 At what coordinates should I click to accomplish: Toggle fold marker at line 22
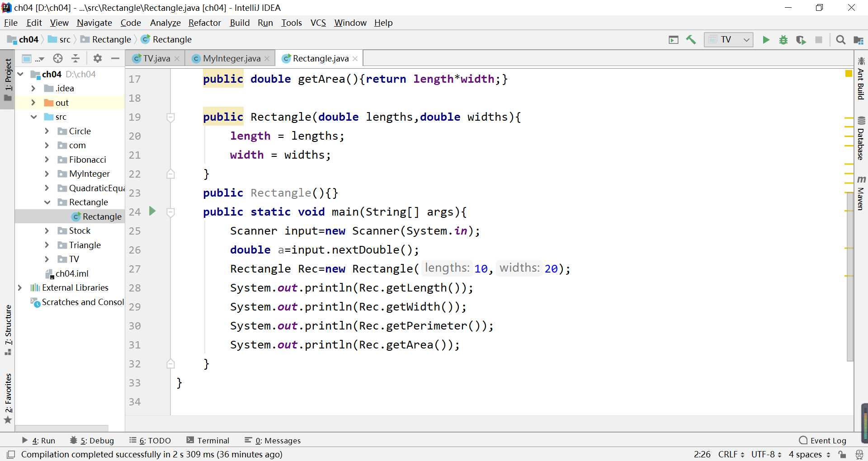170,174
